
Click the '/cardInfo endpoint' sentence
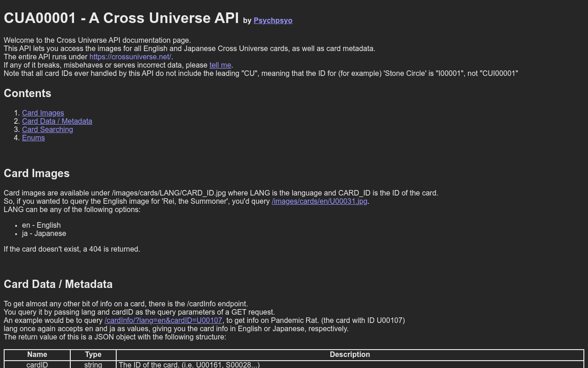coord(126,304)
